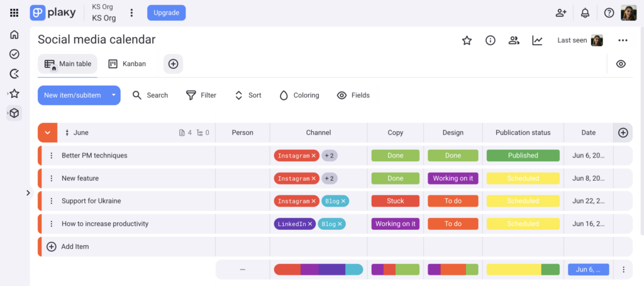
Task: Click the notifications bell icon
Action: (585, 13)
